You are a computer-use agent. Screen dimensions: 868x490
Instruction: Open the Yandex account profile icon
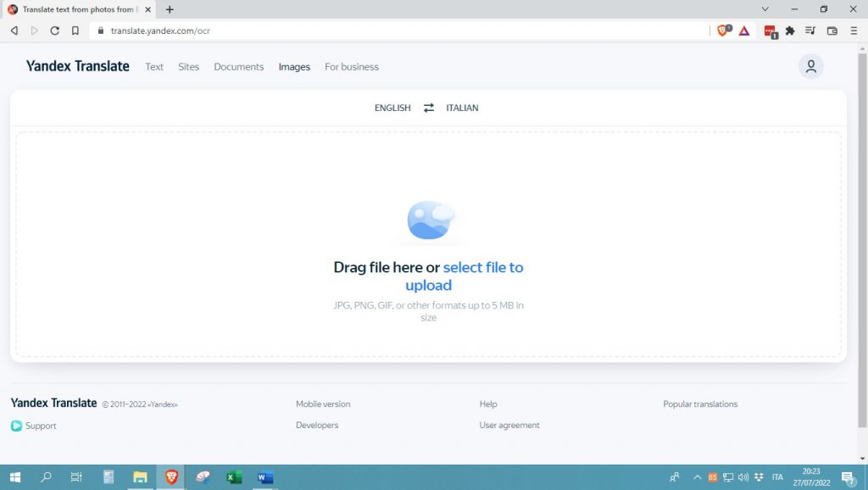[x=810, y=65]
